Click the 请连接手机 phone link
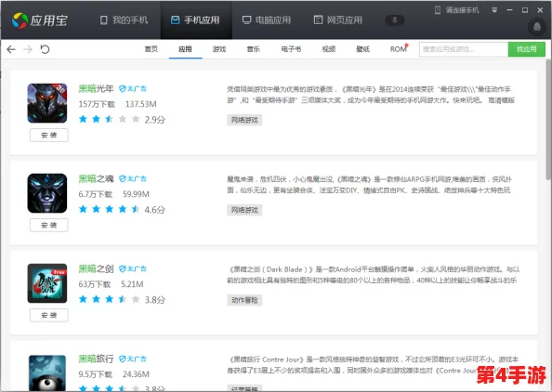 [457, 10]
